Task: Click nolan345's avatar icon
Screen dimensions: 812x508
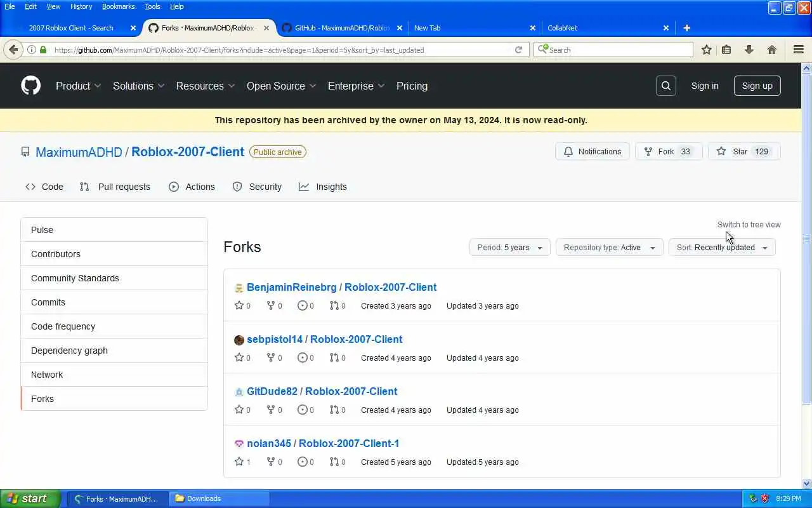Action: 239,444
